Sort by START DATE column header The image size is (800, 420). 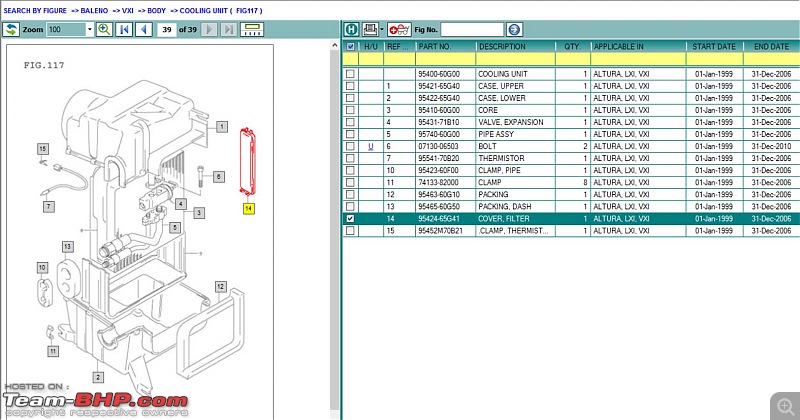click(714, 46)
